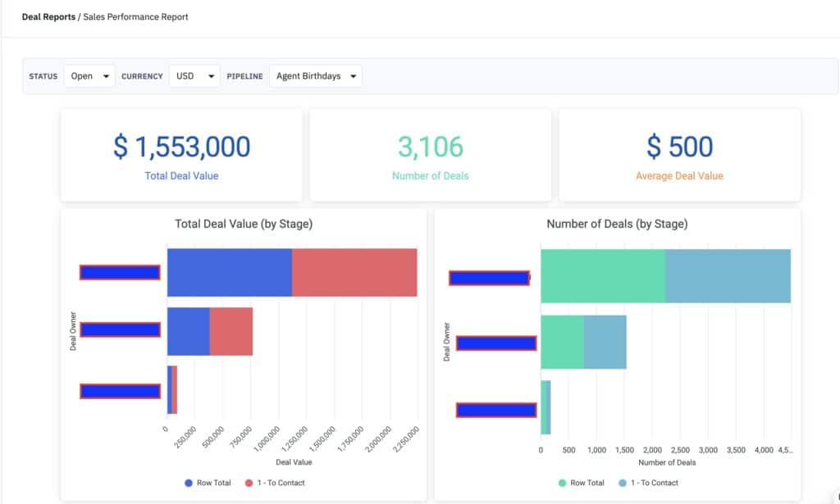
Task: Click the Number of Deals (by Stage) title
Action: click(x=617, y=224)
